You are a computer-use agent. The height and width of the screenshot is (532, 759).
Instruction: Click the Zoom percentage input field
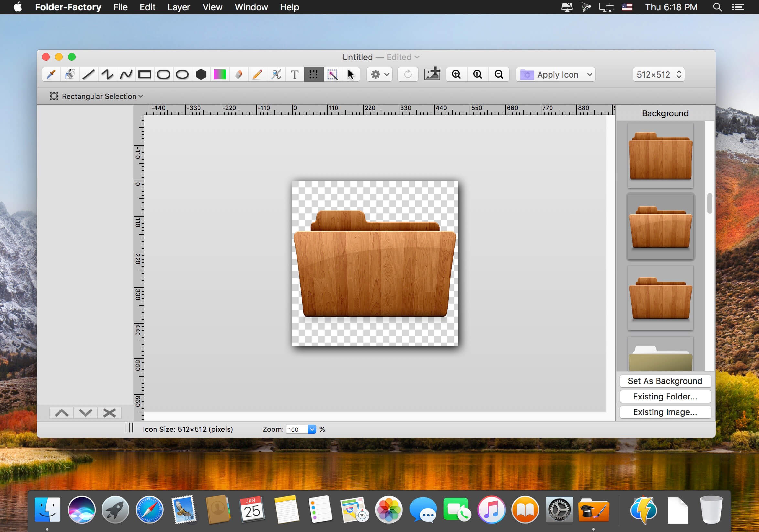pyautogui.click(x=297, y=429)
